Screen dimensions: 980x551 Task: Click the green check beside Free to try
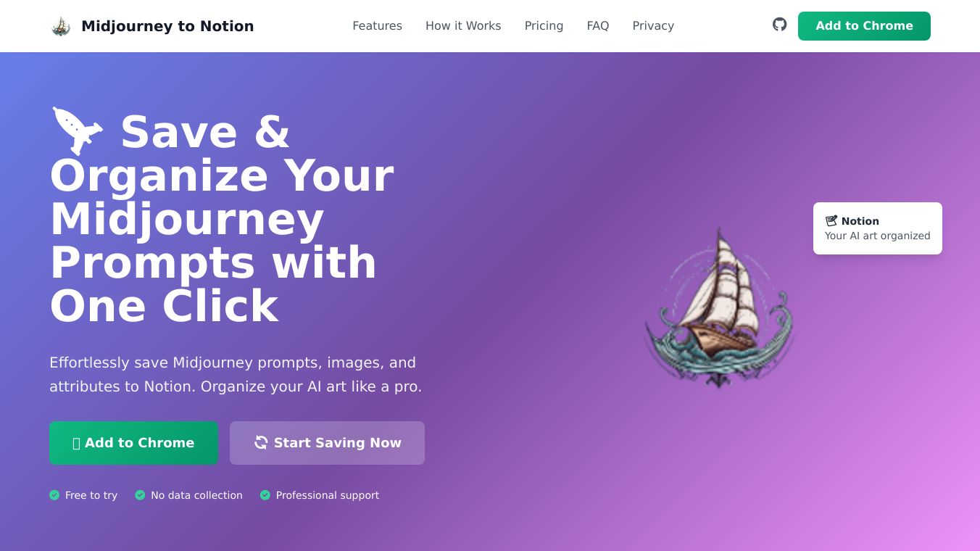pos(54,495)
